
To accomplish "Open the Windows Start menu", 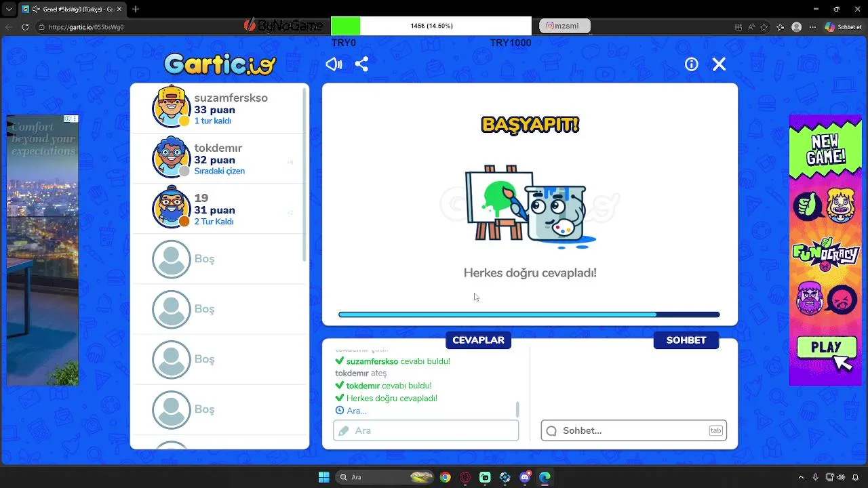I will [x=324, y=477].
